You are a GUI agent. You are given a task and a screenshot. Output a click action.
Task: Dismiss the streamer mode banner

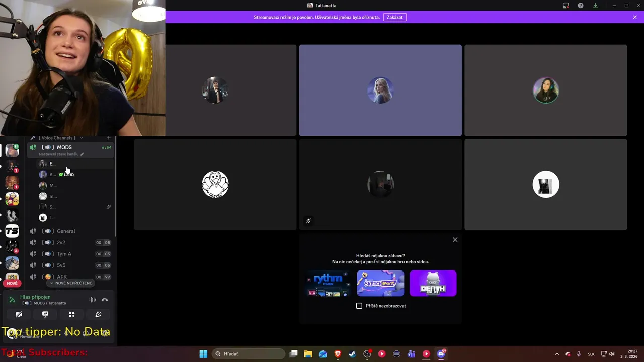point(635,17)
